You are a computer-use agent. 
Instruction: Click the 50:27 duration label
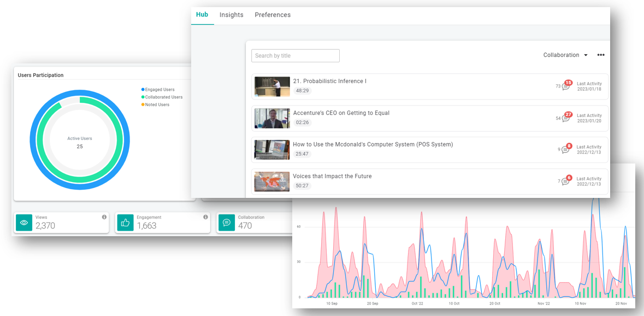coord(302,185)
